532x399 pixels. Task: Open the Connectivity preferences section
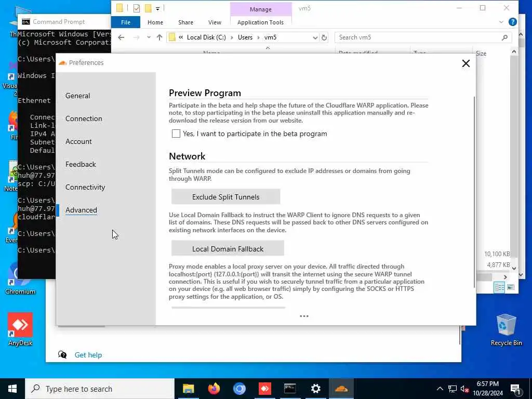click(x=85, y=187)
